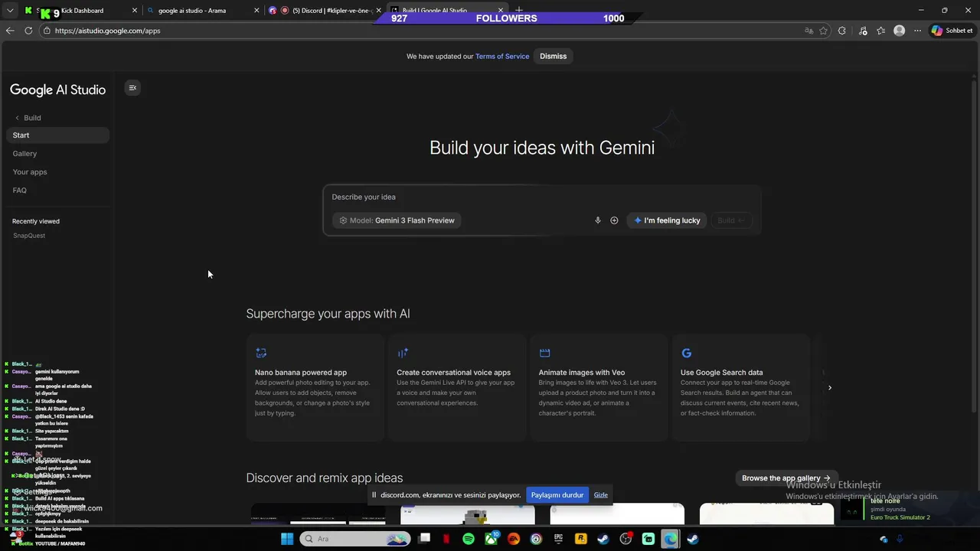Close the Discord browser tab
This screenshot has height=551, width=980.
[378, 11]
